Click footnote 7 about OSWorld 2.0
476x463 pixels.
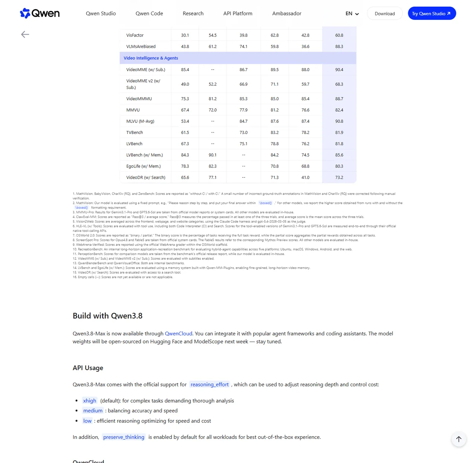click(x=224, y=236)
